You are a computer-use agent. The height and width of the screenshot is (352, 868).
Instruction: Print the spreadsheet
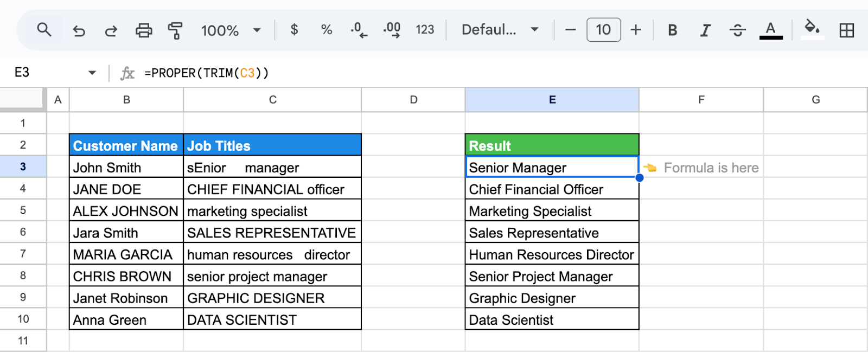144,30
